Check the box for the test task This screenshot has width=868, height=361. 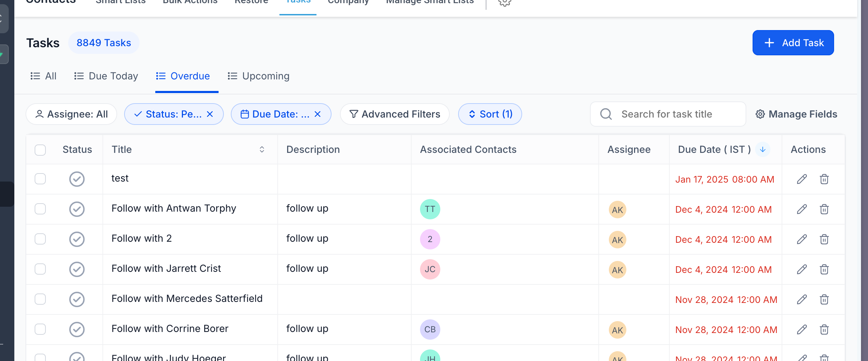click(x=40, y=179)
